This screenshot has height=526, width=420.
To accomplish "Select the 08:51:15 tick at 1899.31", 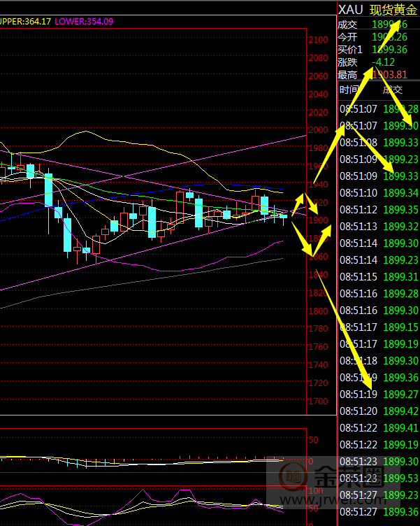I will pos(378,276).
